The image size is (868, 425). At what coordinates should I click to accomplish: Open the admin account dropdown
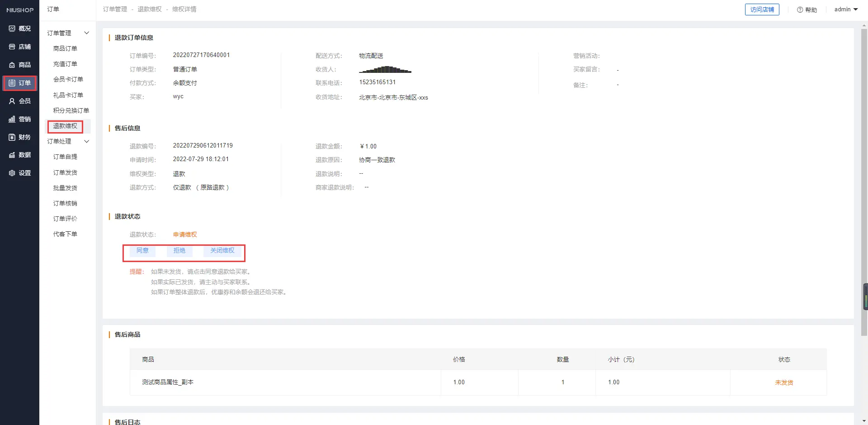tap(846, 10)
